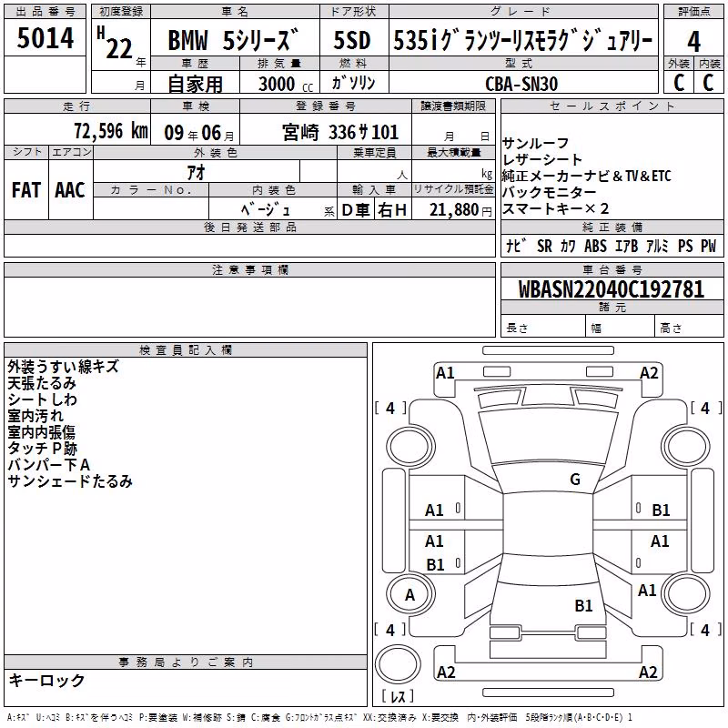728x728 pixels.
Task: Click the FAT shift type cell
Action: tap(26, 190)
